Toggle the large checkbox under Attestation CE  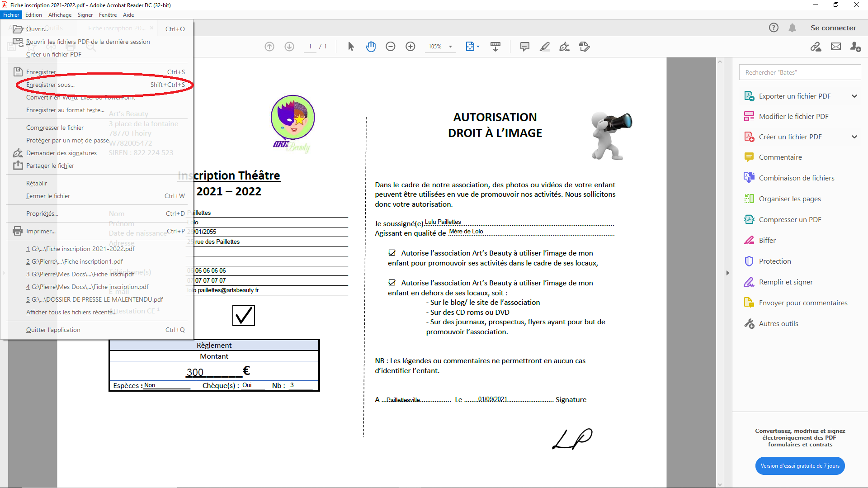point(244,315)
